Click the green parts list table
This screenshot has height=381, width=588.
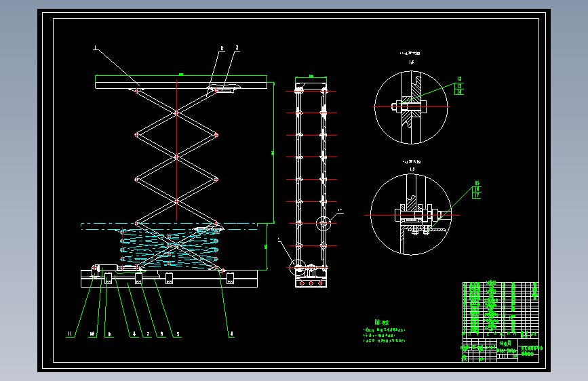(x=501, y=309)
